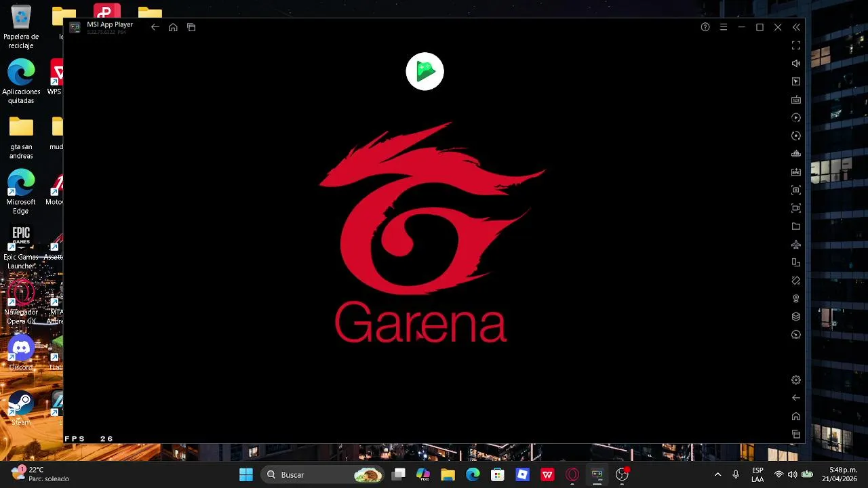The height and width of the screenshot is (488, 868).
Task: Select Microsoft Edge desktop shortcut
Action: [21, 192]
